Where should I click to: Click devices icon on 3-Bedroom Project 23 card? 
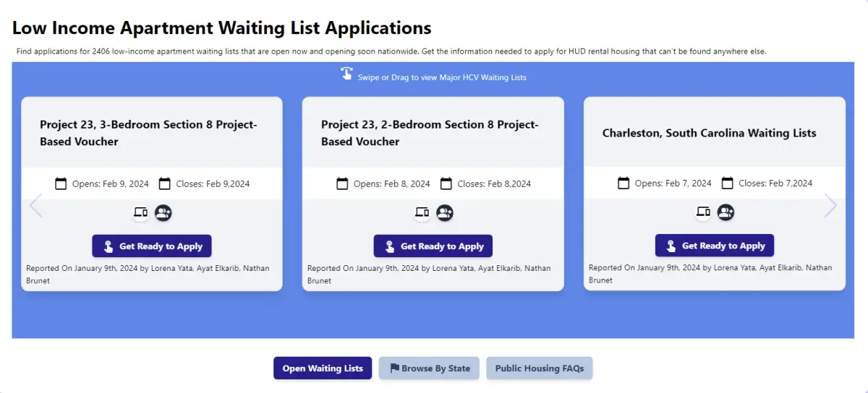(141, 212)
